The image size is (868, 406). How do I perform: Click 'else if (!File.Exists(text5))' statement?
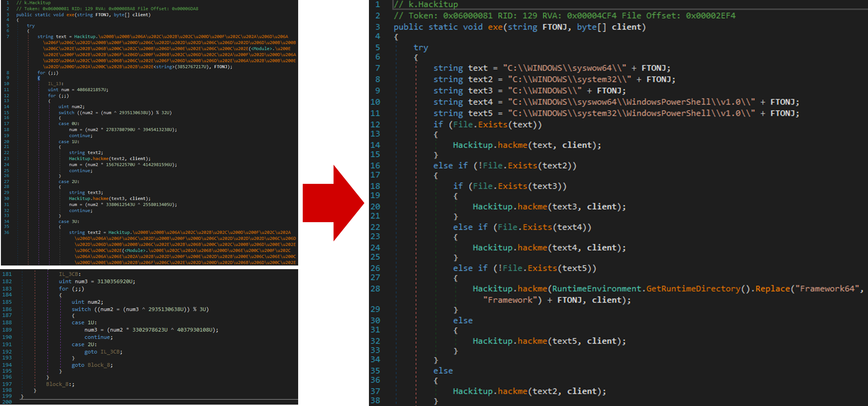coord(525,268)
